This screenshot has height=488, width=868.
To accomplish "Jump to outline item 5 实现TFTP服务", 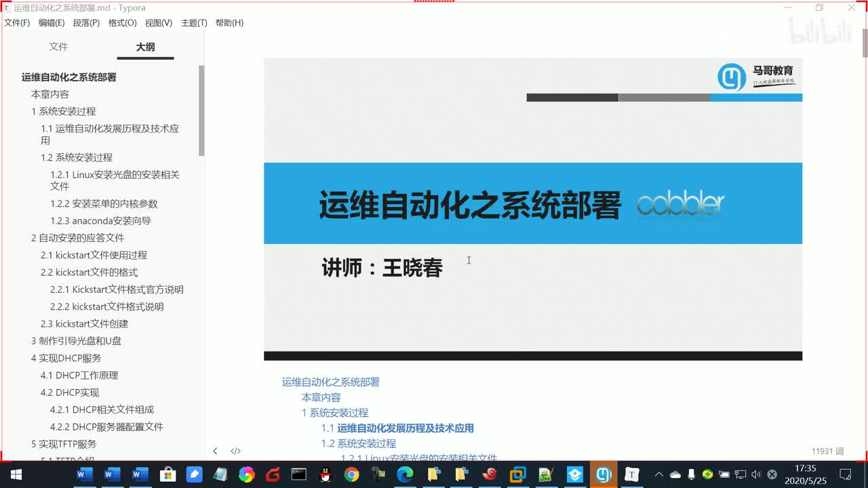I will click(x=64, y=444).
